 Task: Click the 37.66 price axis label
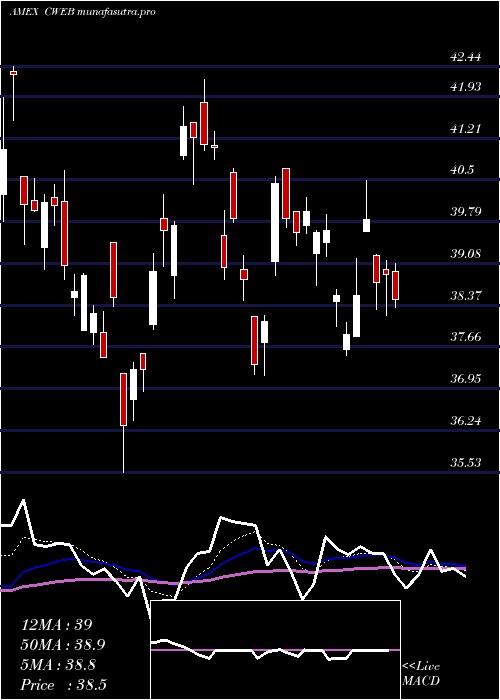[x=467, y=337]
